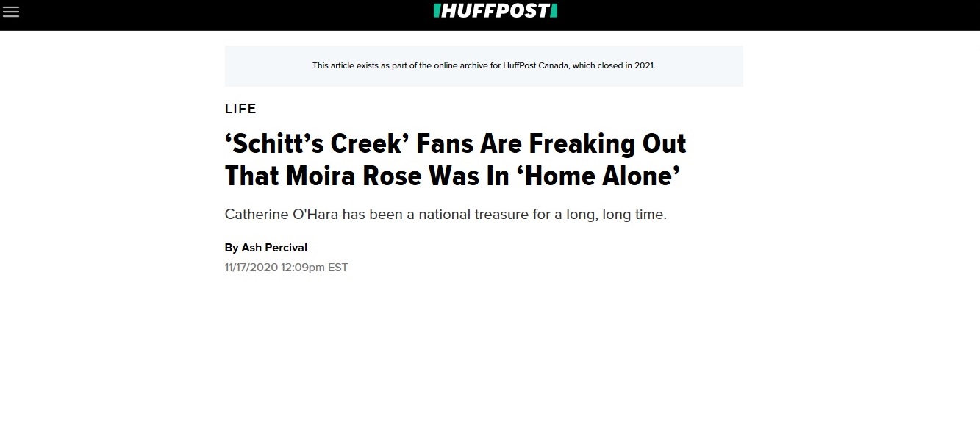Click the left green slash of HuffPost logo
The width and height of the screenshot is (980, 430).
(437, 11)
